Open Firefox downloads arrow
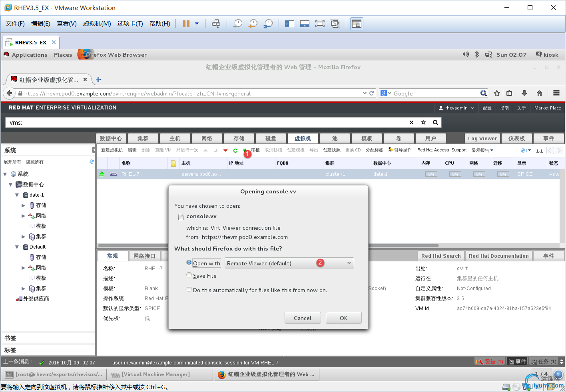Image resolution: width=566 pixels, height=392 pixels. [x=524, y=93]
